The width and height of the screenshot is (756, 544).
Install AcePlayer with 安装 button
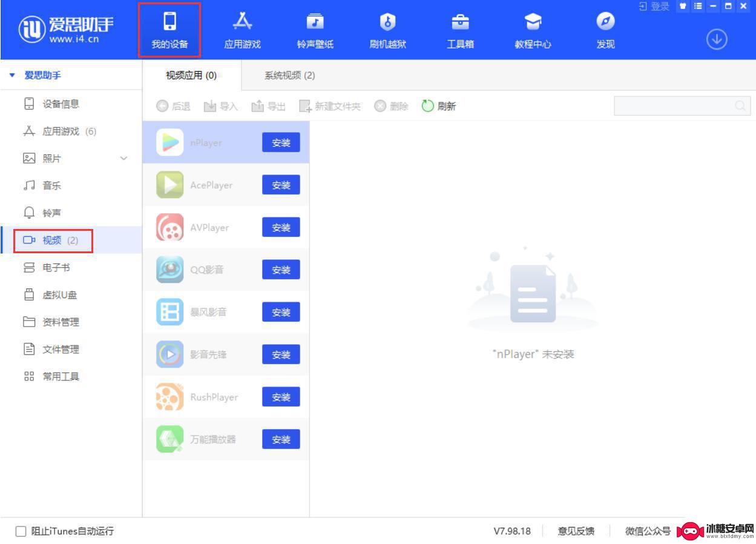pyautogui.click(x=281, y=185)
